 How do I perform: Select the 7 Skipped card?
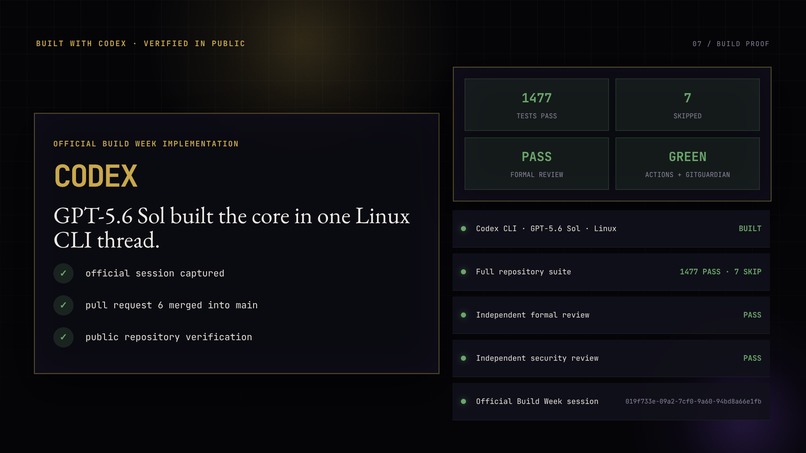687,105
